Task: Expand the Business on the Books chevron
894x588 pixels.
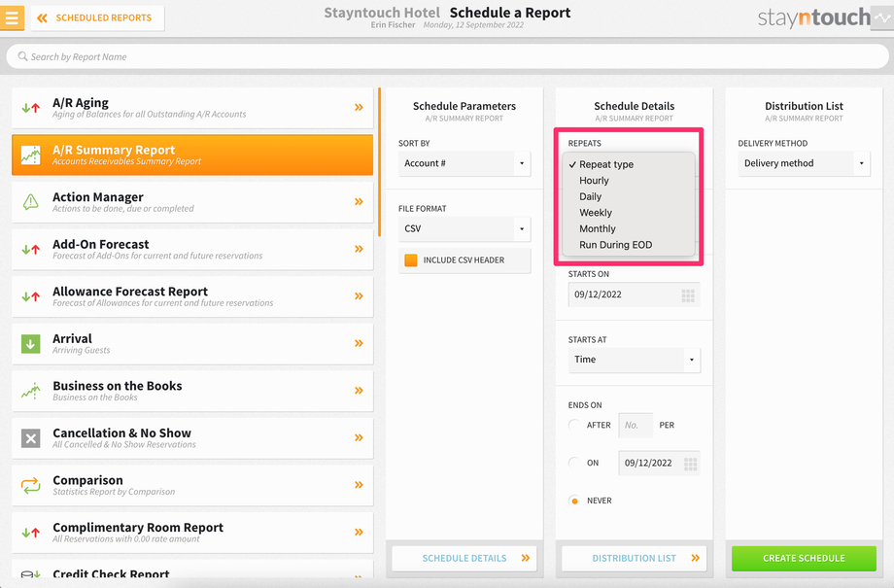Action: click(x=359, y=391)
